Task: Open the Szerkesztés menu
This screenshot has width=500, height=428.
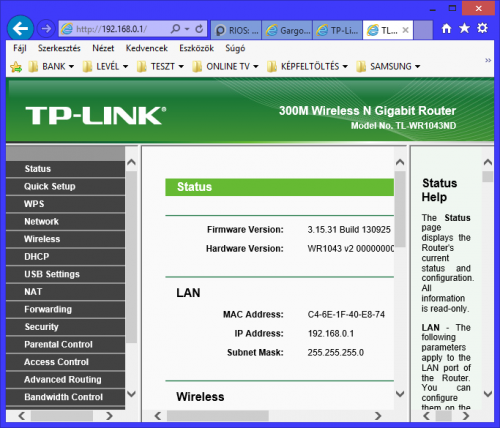Action: point(59,48)
